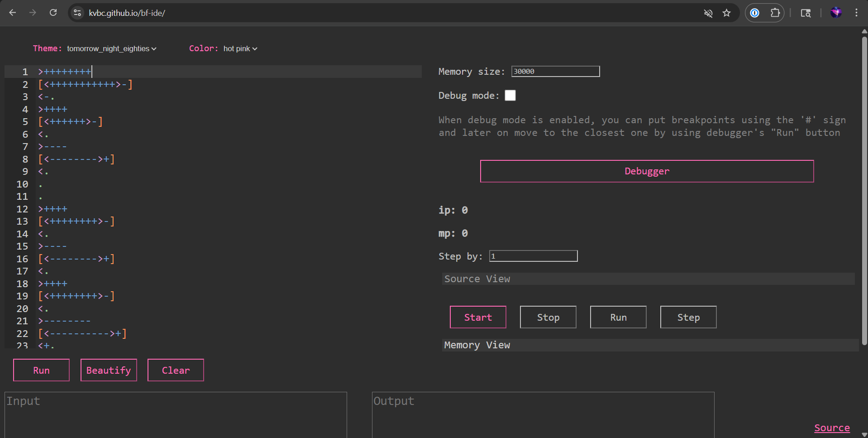Click into the Memory size field
The image size is (868, 438).
(x=555, y=72)
